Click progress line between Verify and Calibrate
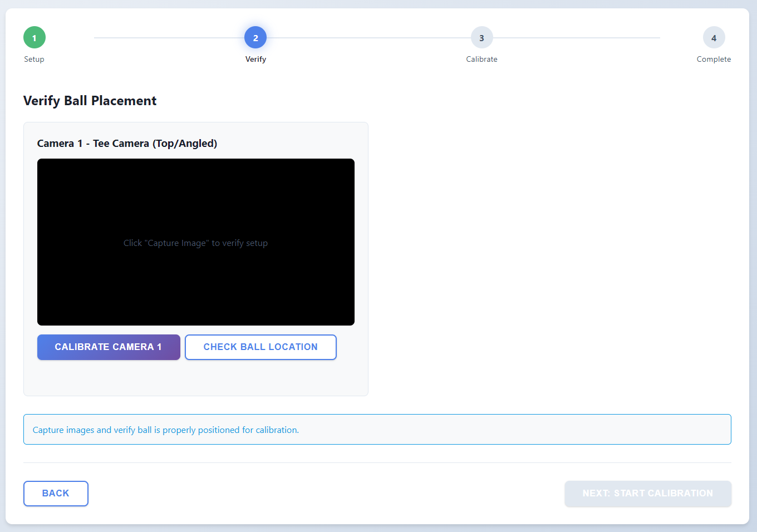The height and width of the screenshot is (532, 757). coord(367,38)
